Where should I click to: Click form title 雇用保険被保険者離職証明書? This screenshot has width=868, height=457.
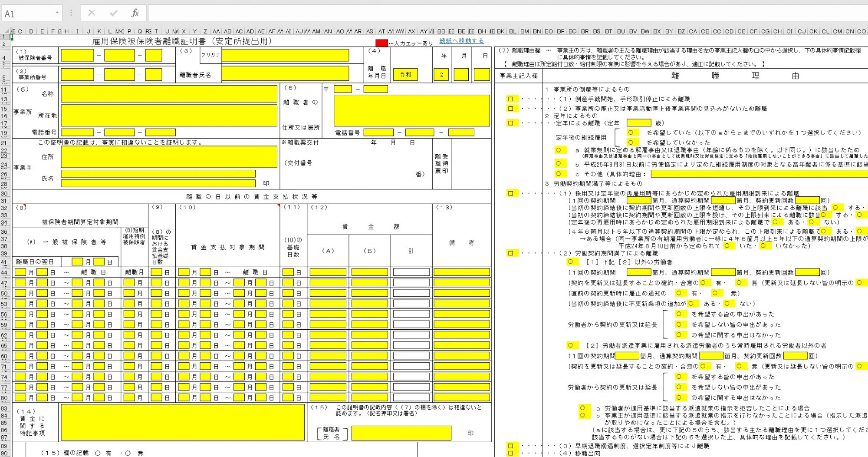(182, 41)
